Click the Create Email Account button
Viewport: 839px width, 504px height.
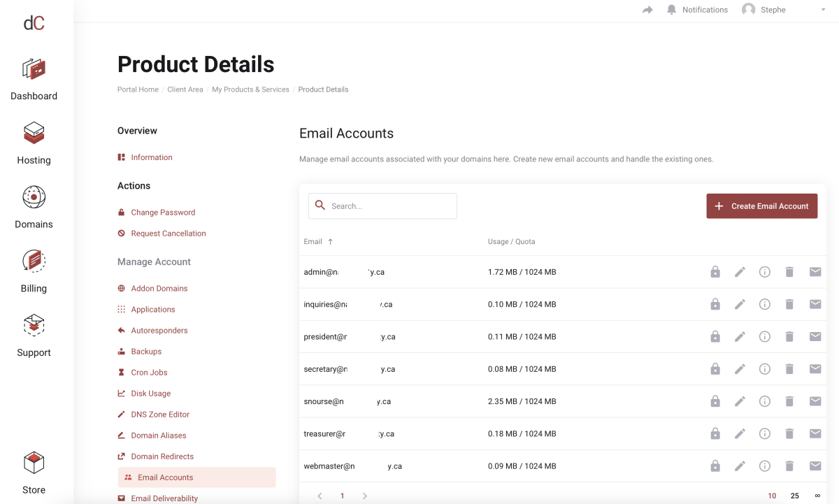(761, 206)
